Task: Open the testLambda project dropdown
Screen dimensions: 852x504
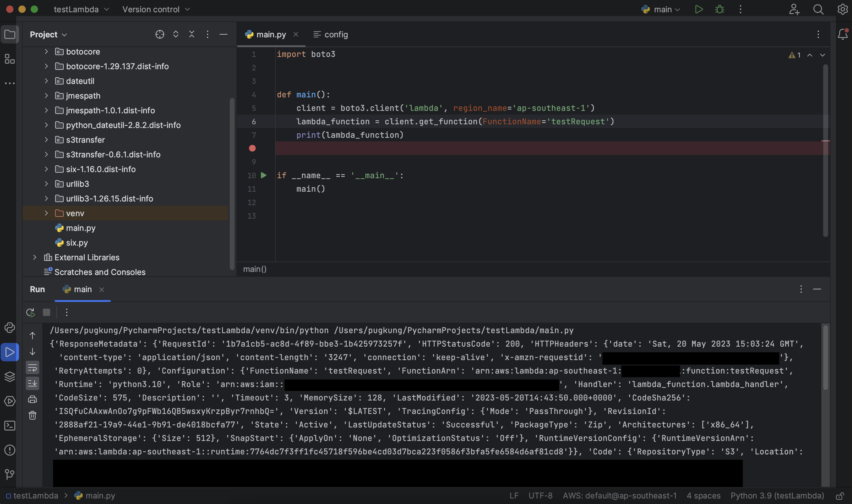Action: [81, 9]
